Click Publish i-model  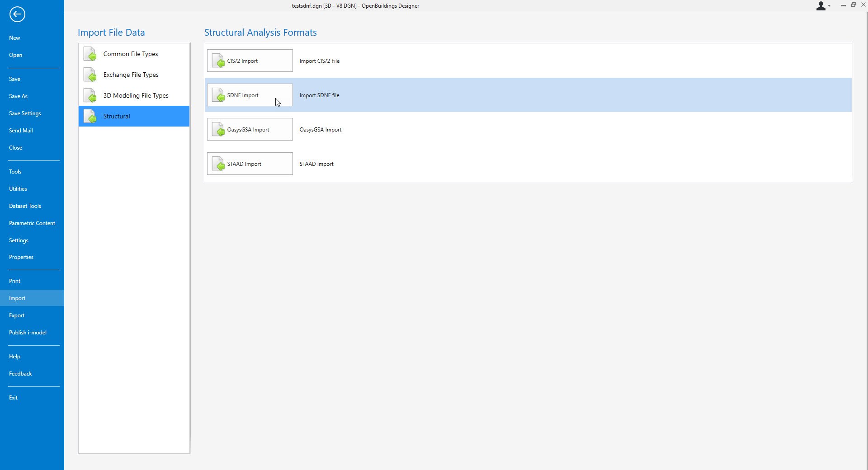pos(28,332)
